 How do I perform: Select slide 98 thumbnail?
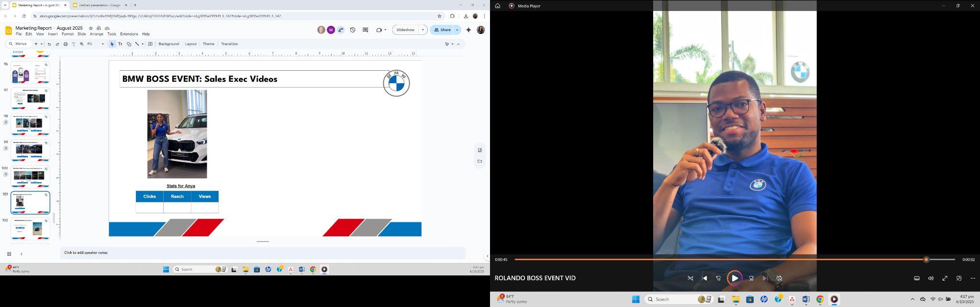30,125
